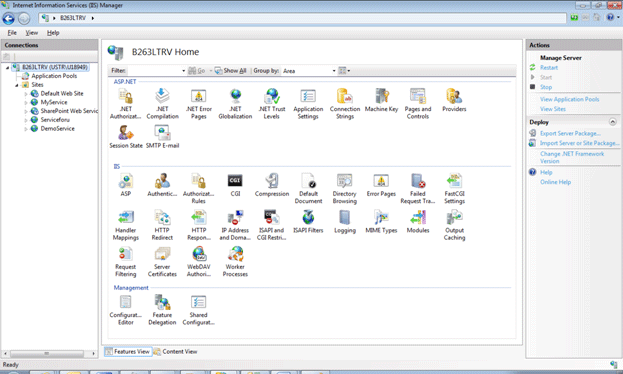Viewport: 623px width, 374px height.
Task: Open Shared Configuration feature
Action: (x=199, y=310)
